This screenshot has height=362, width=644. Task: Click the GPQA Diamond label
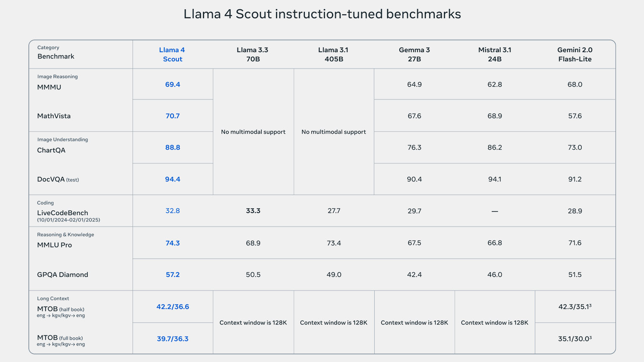pos(63,275)
